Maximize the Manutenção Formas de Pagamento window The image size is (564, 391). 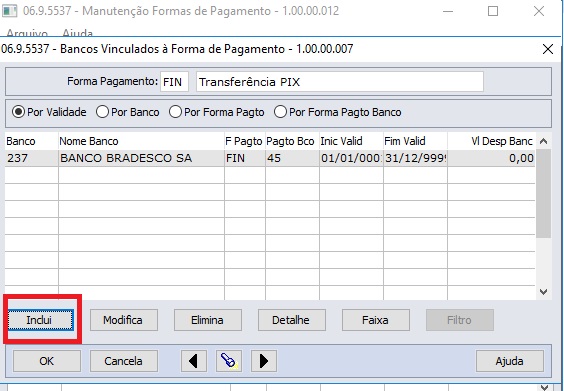coord(493,11)
